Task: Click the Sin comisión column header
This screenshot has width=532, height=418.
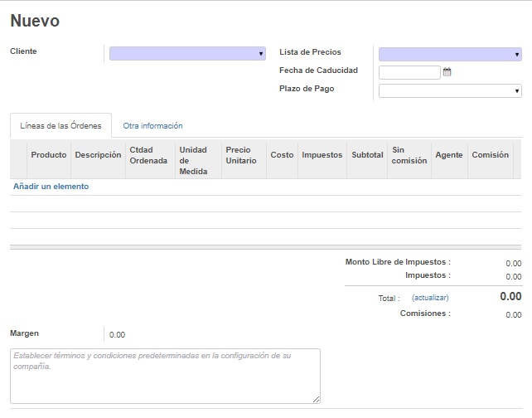Action: tap(409, 155)
